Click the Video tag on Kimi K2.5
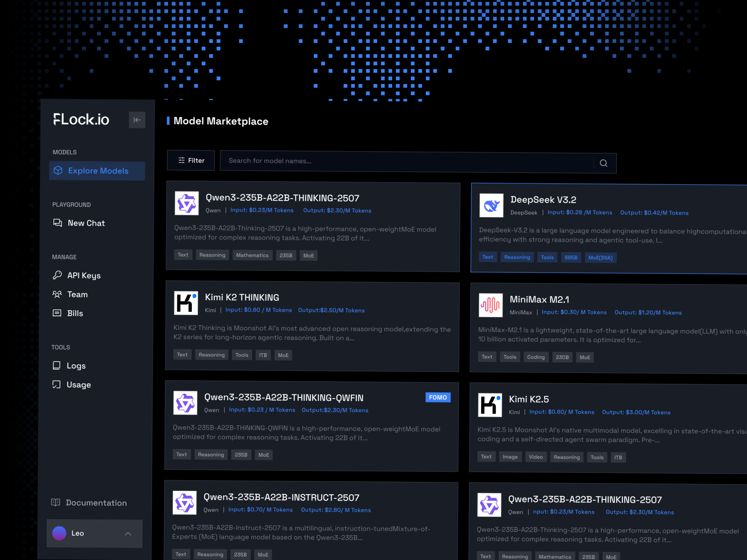The image size is (747, 560). 536,457
